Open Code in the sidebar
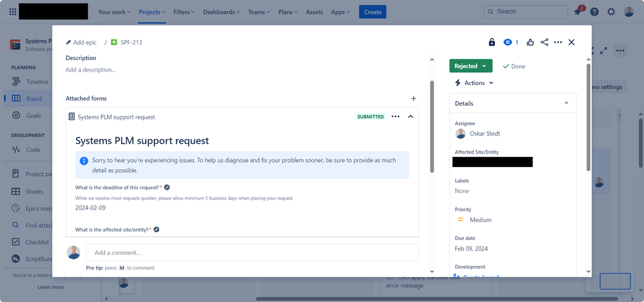 coord(28,150)
